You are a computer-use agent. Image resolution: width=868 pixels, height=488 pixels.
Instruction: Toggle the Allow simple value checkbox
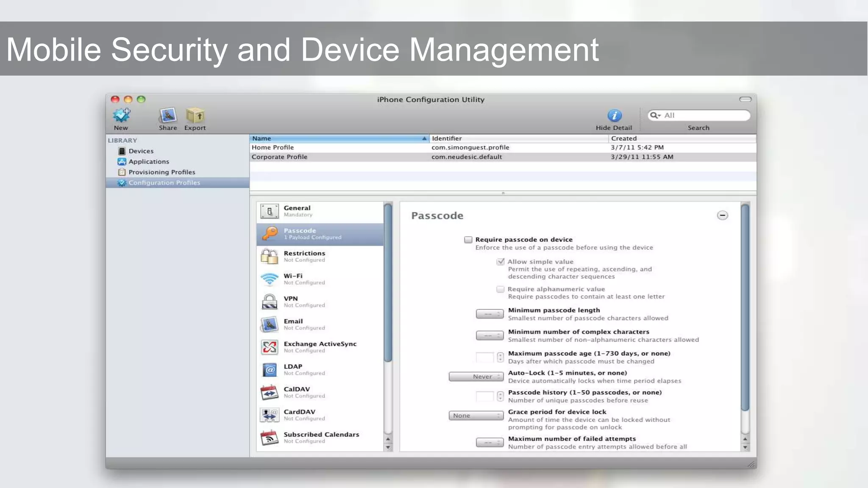pyautogui.click(x=501, y=262)
